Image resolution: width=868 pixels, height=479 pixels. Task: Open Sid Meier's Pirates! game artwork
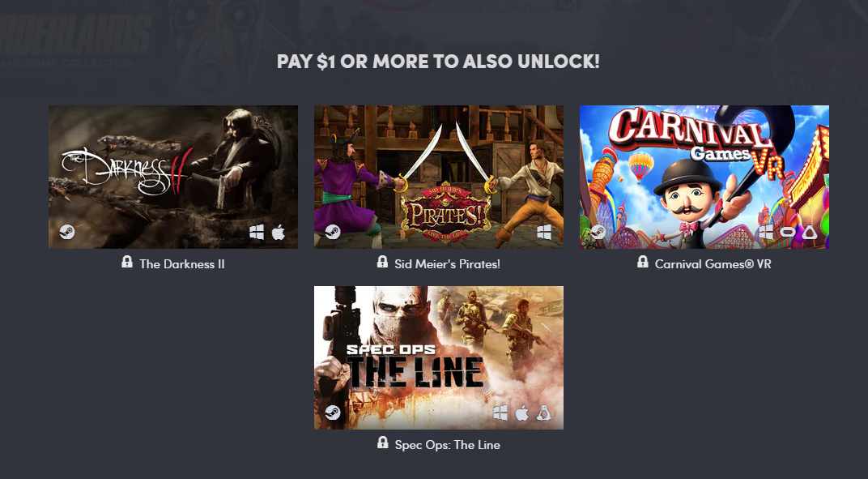pyautogui.click(x=439, y=177)
